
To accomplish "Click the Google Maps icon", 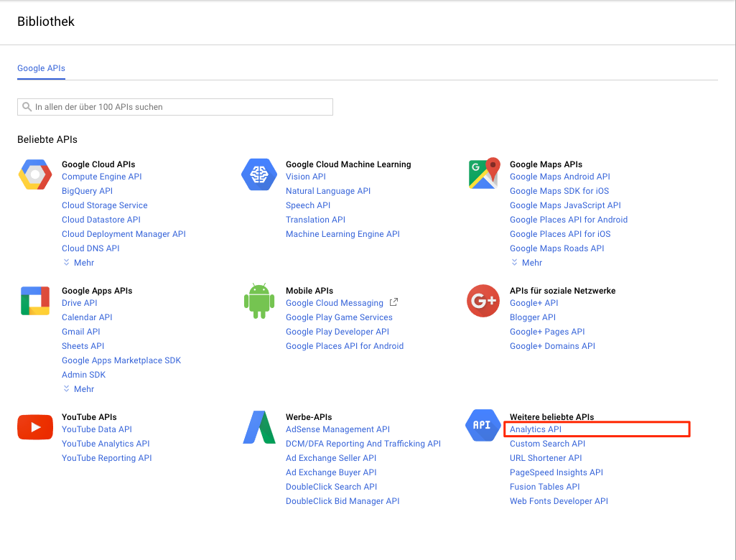I will (483, 174).
